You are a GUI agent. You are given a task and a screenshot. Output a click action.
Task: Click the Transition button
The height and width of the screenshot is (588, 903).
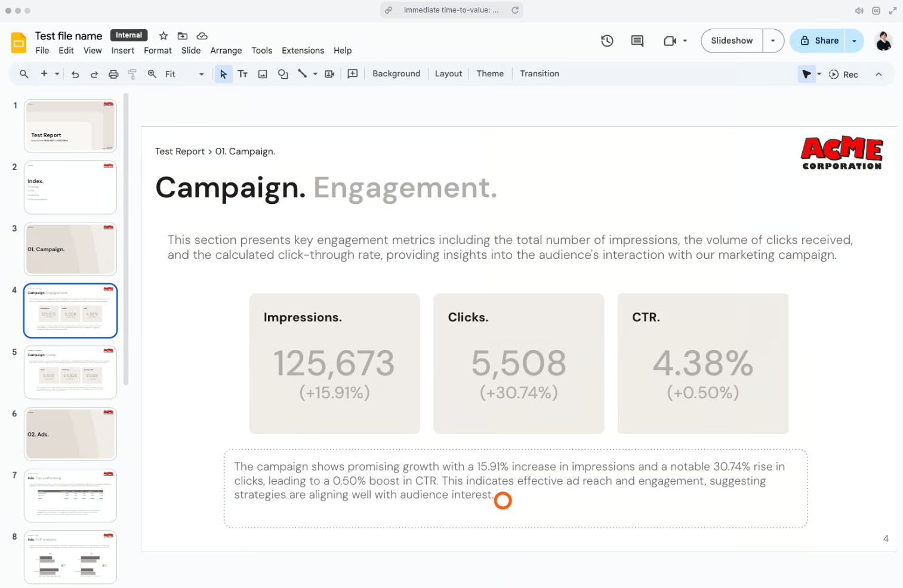[x=539, y=74]
